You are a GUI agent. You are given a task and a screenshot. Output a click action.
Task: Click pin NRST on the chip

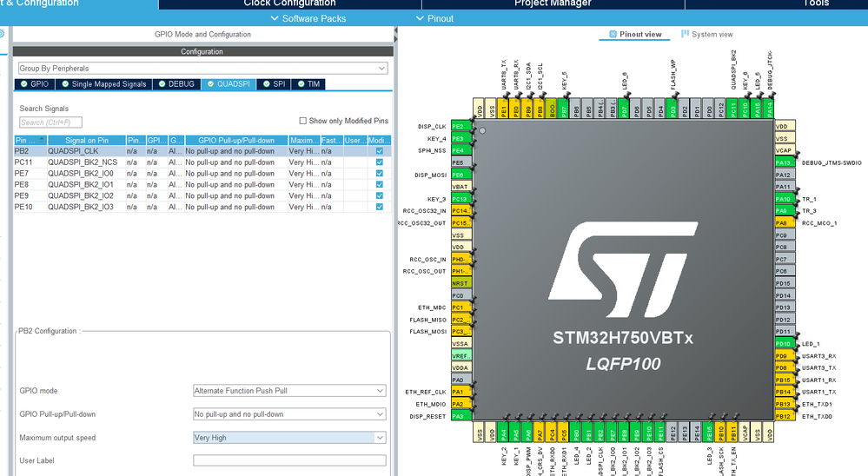pos(461,283)
